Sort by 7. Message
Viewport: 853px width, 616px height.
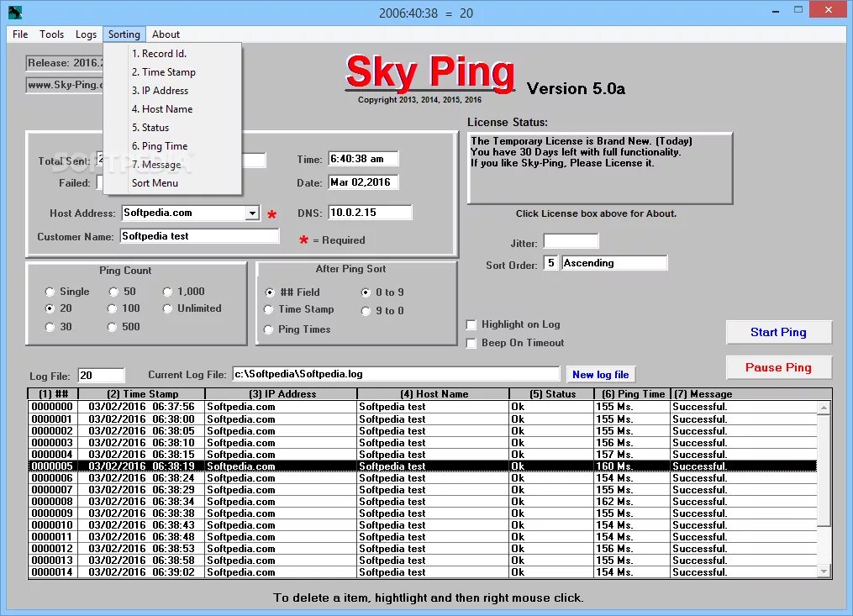pos(172,165)
